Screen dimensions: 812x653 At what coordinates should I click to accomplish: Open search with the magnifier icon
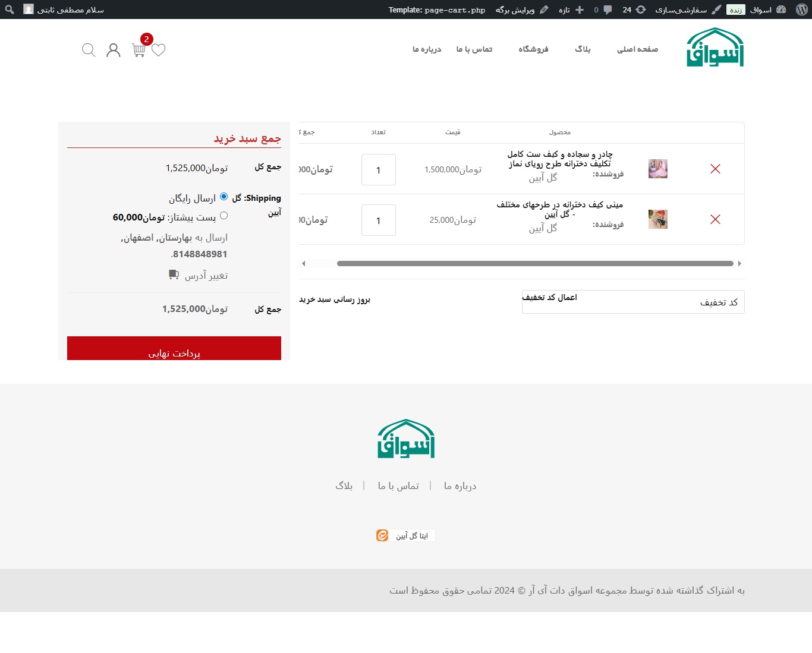[x=88, y=50]
